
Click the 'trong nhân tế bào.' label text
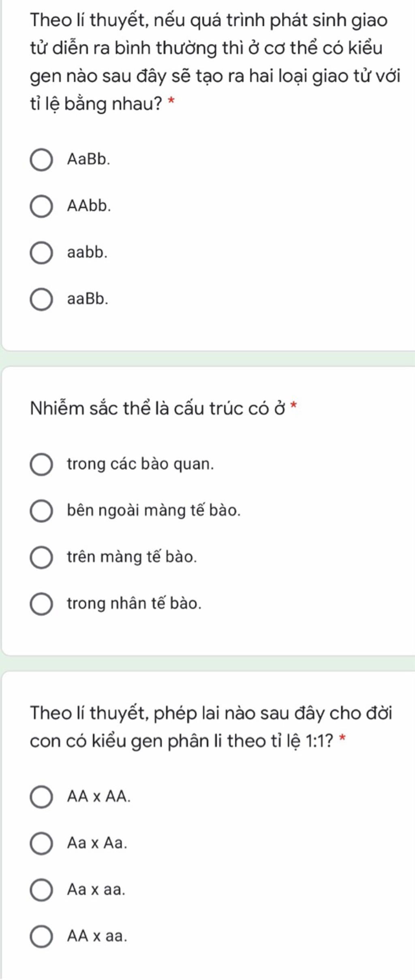134,604
